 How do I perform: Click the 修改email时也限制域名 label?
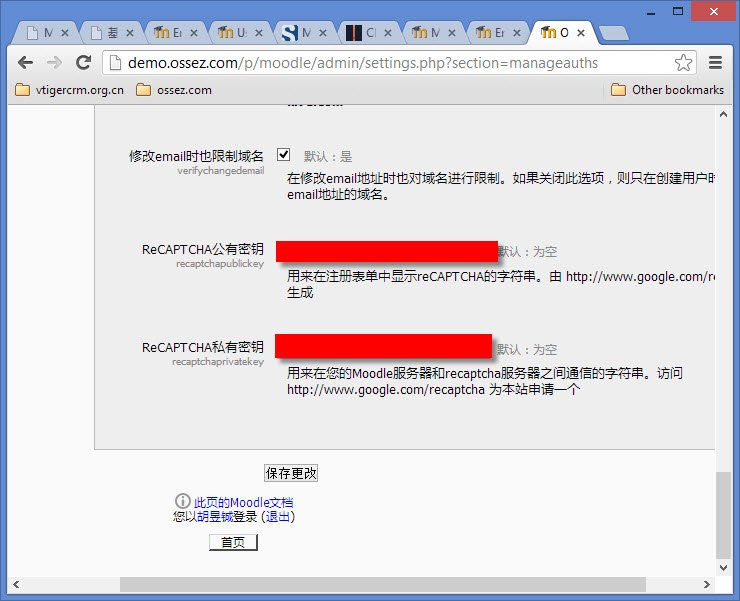[196, 156]
